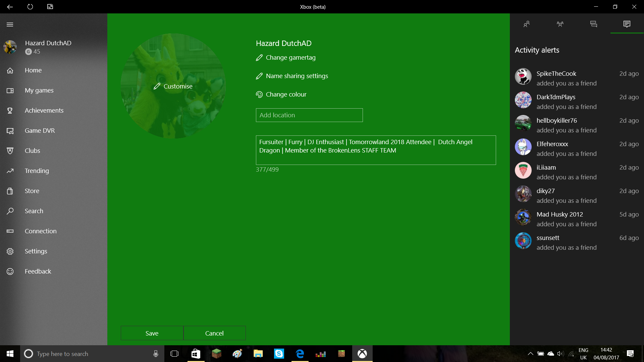This screenshot has width=644, height=362.
Task: Open Achievements page
Action: 54,111
